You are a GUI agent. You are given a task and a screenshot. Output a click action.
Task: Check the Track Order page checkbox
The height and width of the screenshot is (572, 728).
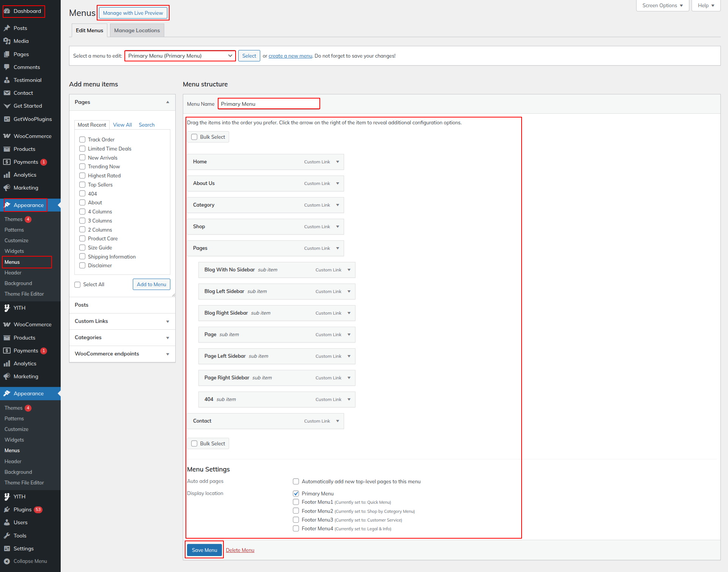[x=82, y=139]
